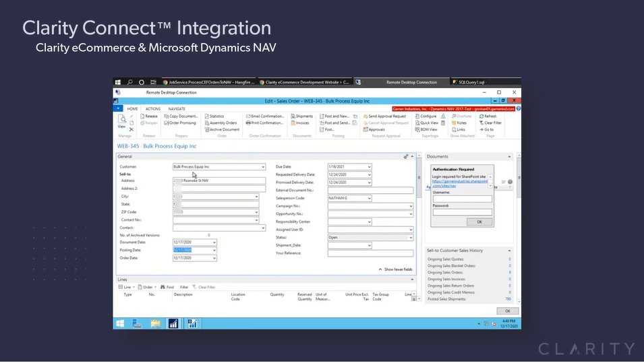Image resolution: width=644 pixels, height=363 pixels.
Task: Open the Order Date dropdown
Action: 214,258
